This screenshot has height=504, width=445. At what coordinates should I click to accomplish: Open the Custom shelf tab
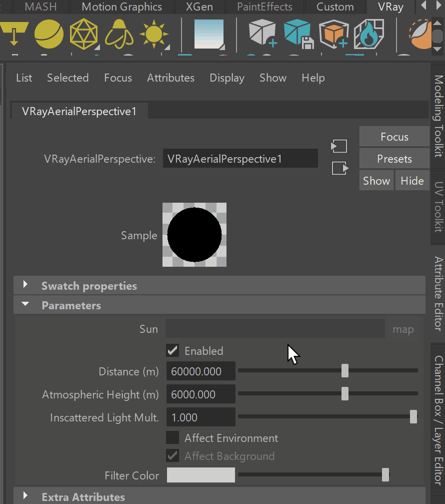tap(335, 7)
